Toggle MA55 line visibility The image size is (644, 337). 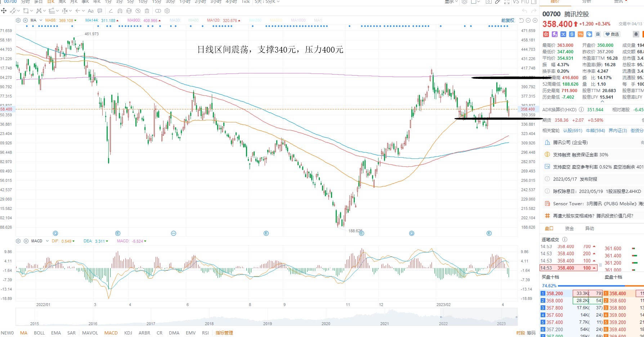(61, 21)
